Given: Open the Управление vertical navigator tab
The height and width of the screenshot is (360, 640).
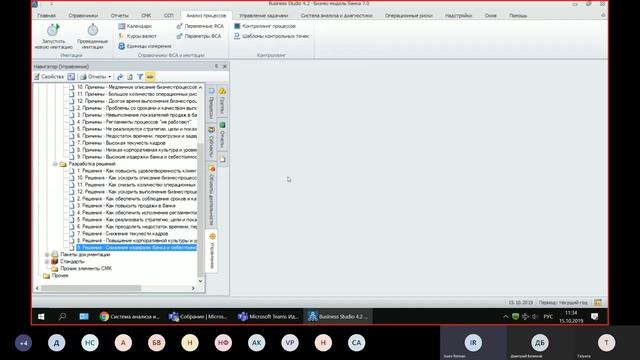Looking at the screenshot, I should [212, 251].
